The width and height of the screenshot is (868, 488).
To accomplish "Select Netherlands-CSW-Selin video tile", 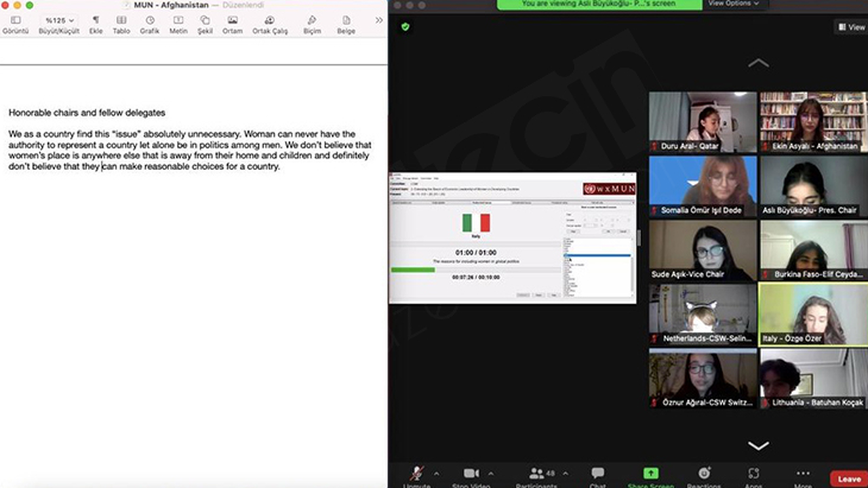I will coord(703,314).
